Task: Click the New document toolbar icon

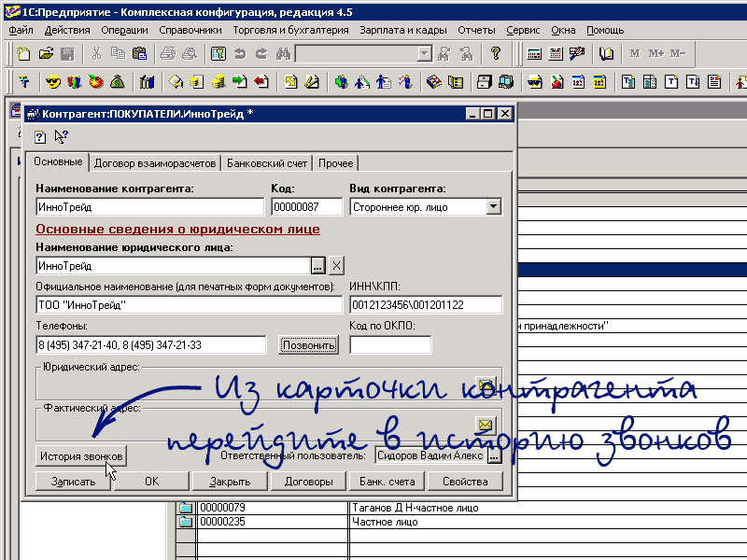Action: click(22, 54)
